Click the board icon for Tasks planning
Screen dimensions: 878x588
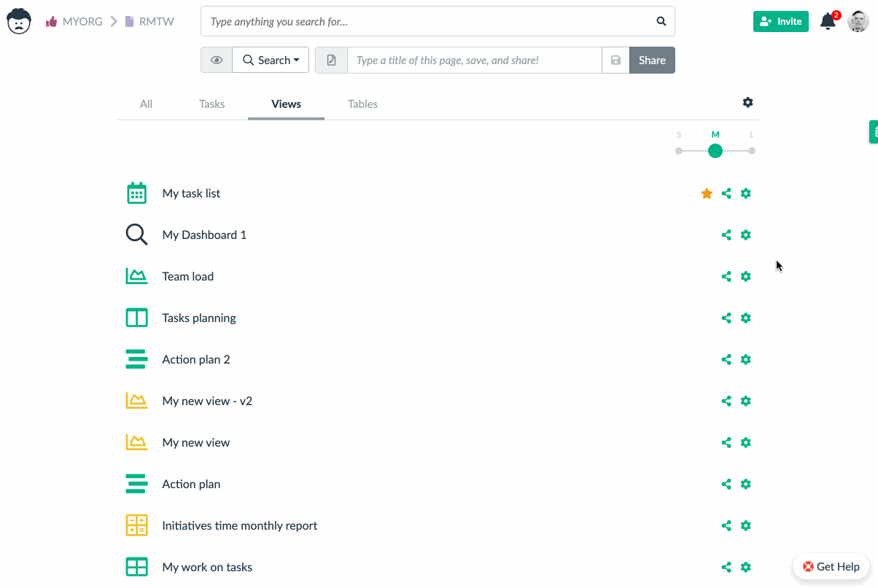click(x=136, y=318)
